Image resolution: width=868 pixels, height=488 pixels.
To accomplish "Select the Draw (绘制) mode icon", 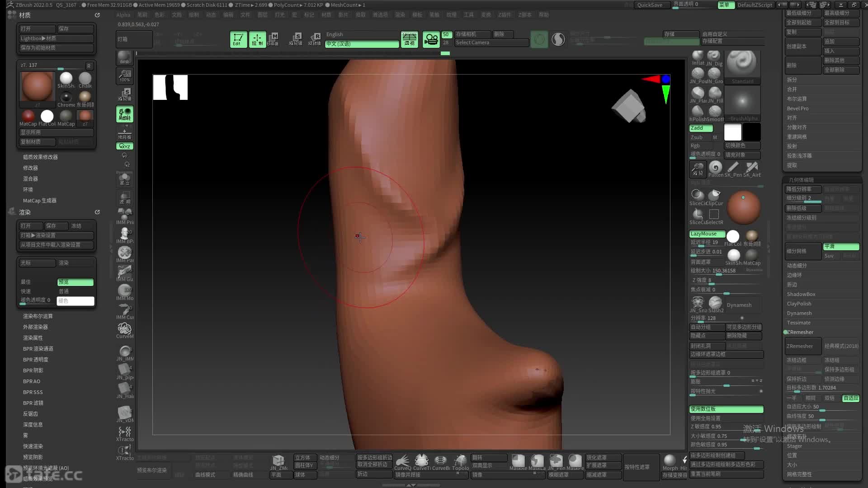I will (x=257, y=39).
